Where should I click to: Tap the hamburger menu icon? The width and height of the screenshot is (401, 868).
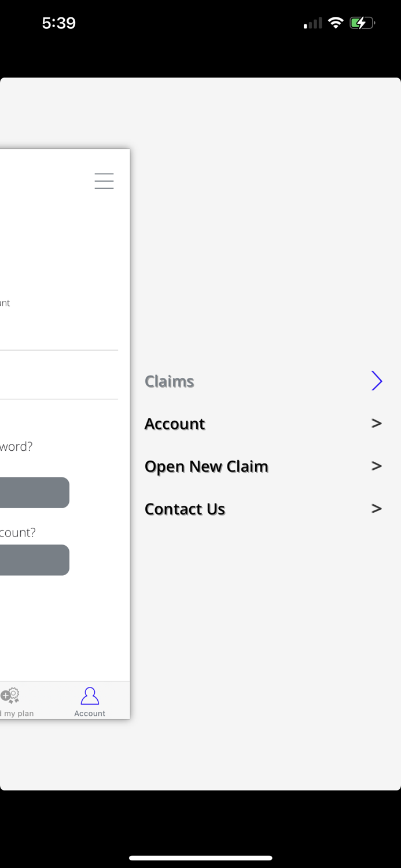[x=104, y=181]
